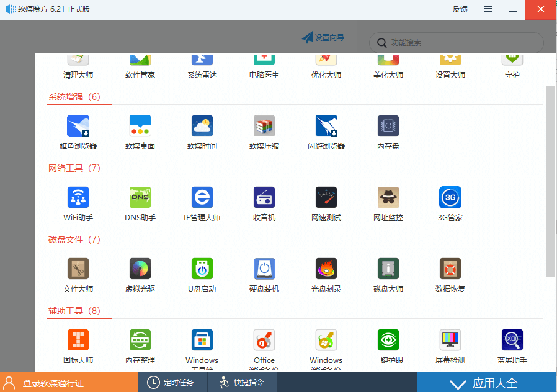Open DNS助手 icon
This screenshot has width=557, height=392.
pyautogui.click(x=140, y=197)
